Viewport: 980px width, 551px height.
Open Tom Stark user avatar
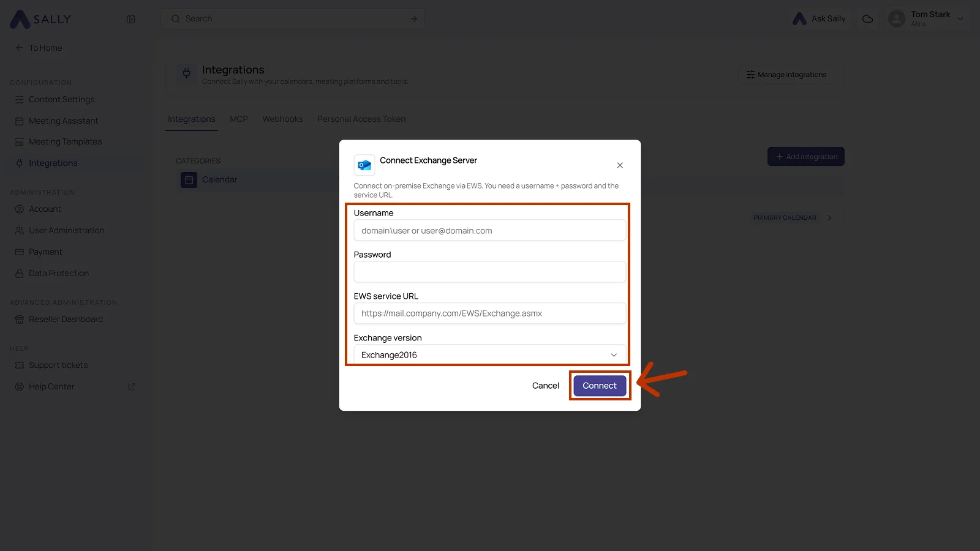[x=897, y=19]
